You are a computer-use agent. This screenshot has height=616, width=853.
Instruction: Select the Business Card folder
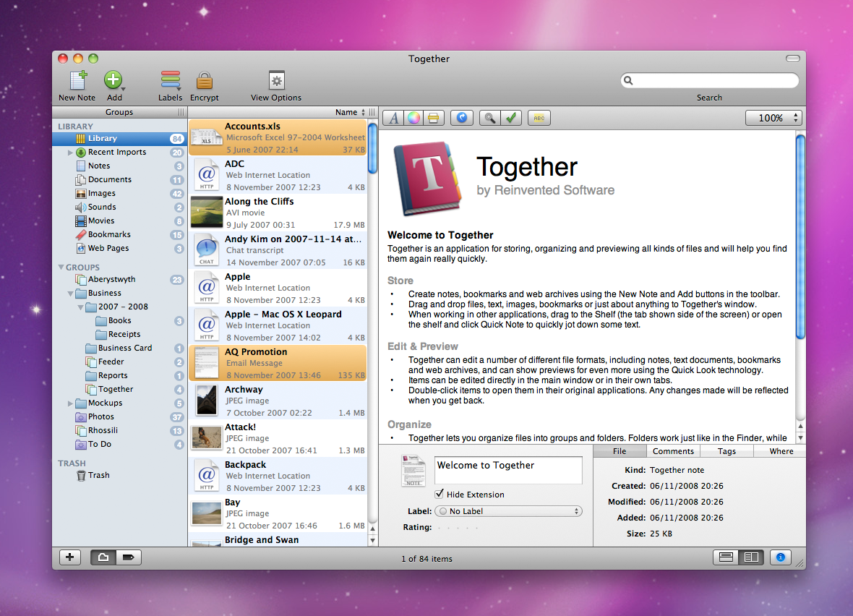pyautogui.click(x=120, y=348)
